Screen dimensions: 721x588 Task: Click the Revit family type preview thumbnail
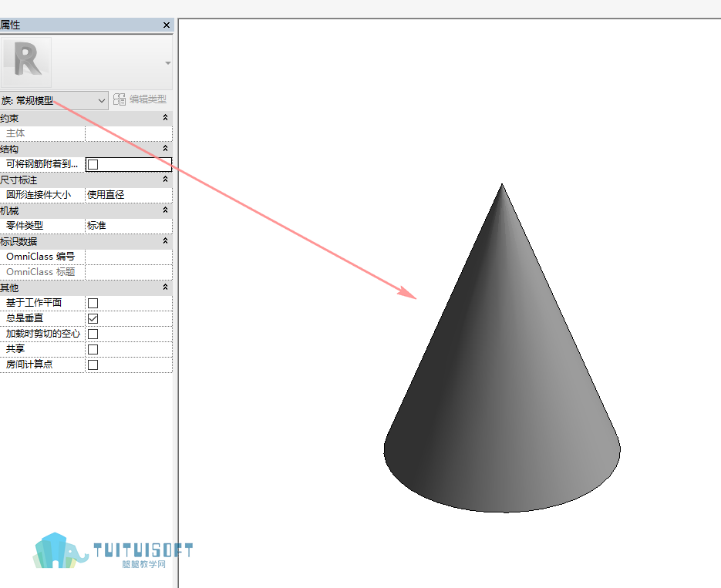tap(27, 62)
